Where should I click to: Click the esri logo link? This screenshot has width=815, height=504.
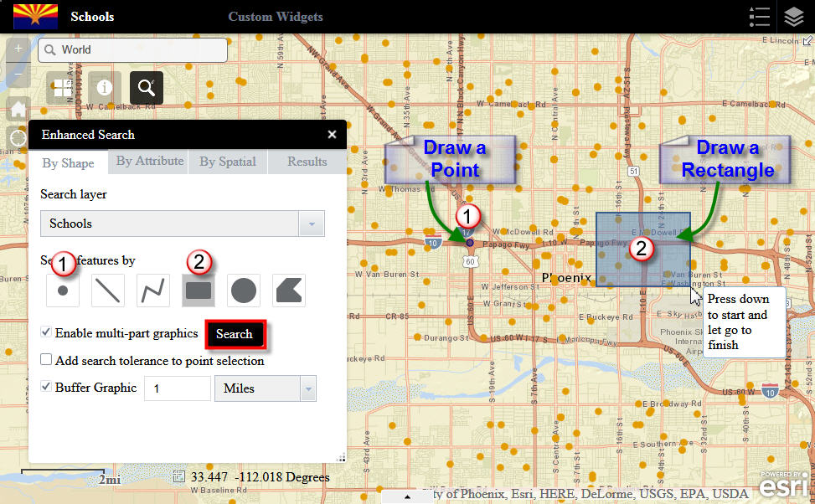tap(783, 484)
